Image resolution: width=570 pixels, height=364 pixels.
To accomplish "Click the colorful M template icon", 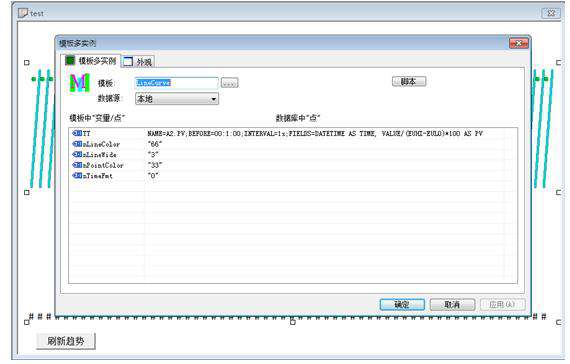I will (80, 83).
